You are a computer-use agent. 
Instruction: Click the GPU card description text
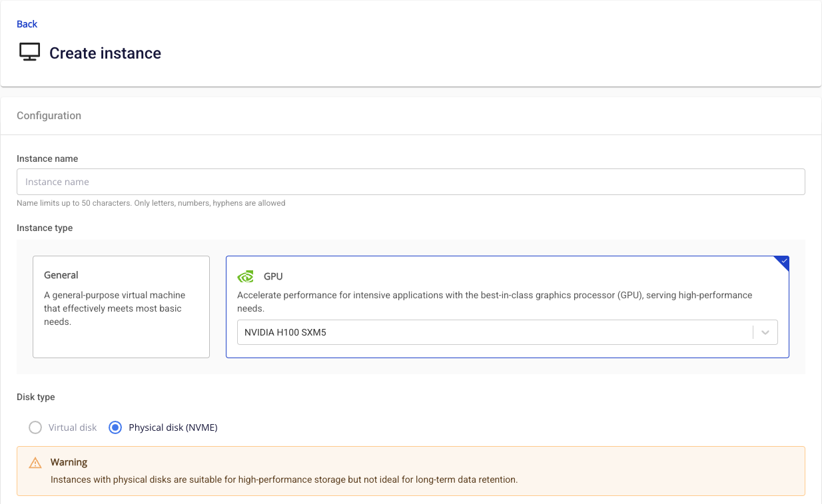point(495,302)
